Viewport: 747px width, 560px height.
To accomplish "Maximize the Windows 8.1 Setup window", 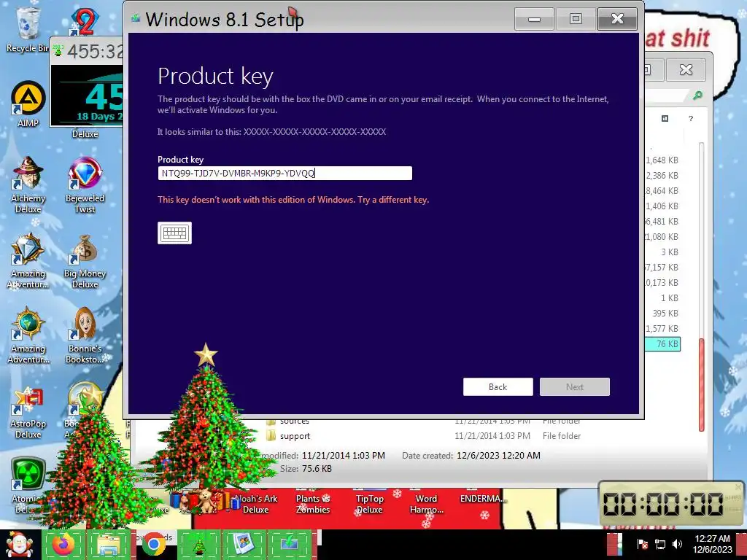I will pyautogui.click(x=576, y=19).
